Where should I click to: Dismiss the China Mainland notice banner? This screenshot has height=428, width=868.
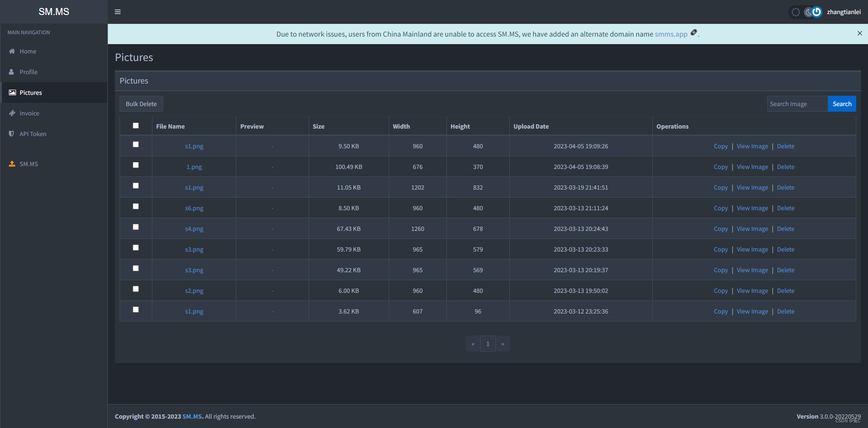point(860,33)
